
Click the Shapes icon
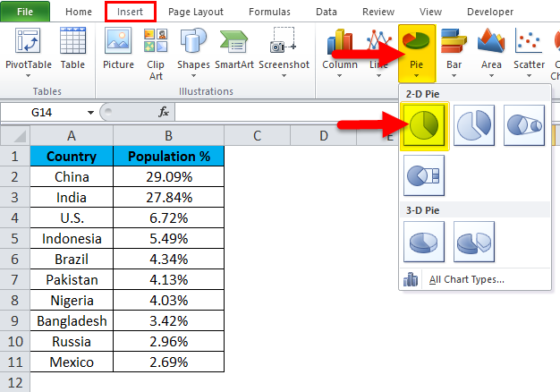click(193, 40)
